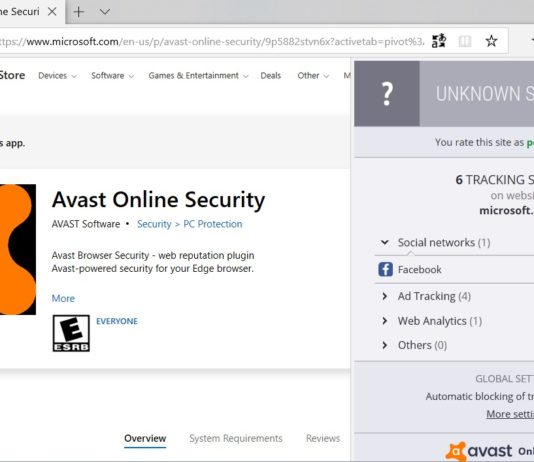Open the Software menu
534x462 pixels.
pyautogui.click(x=112, y=76)
